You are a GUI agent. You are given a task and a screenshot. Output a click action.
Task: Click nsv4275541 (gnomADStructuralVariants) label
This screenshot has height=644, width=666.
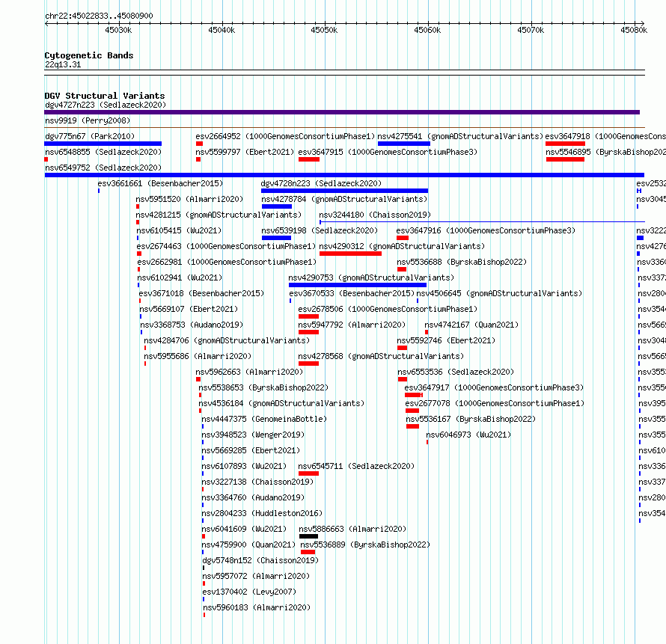click(460, 136)
